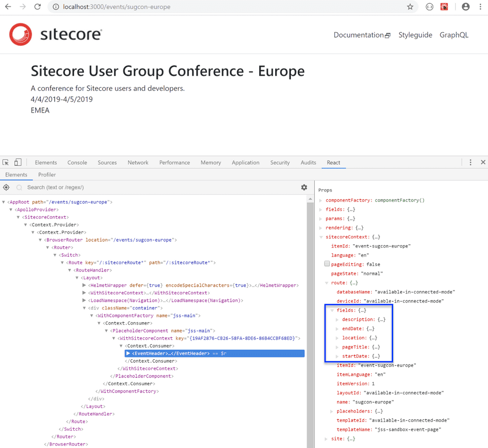Expand the componentFactory prop
Screen dimensions: 488x448
pos(321,200)
